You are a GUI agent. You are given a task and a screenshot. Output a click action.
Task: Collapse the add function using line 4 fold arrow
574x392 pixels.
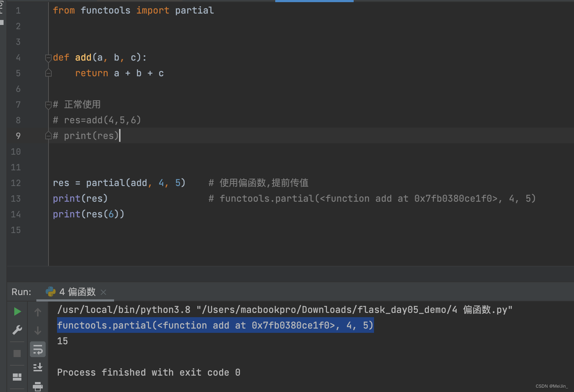[x=48, y=57]
